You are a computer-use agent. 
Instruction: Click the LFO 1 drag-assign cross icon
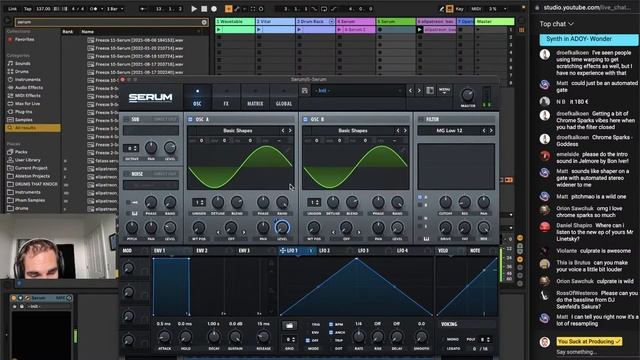(282, 251)
